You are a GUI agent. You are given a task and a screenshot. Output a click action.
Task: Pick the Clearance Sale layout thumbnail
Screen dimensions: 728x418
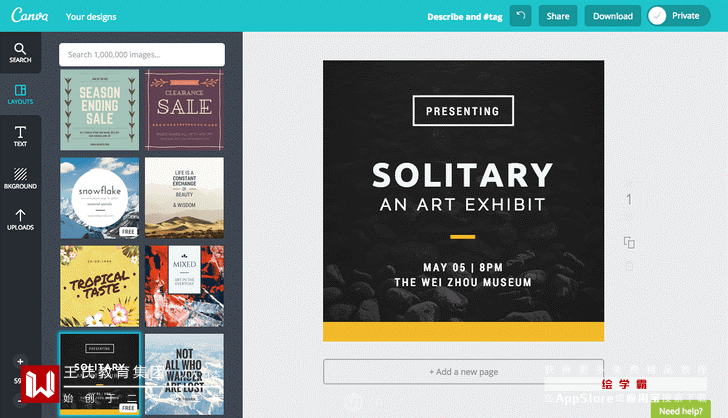click(x=184, y=110)
